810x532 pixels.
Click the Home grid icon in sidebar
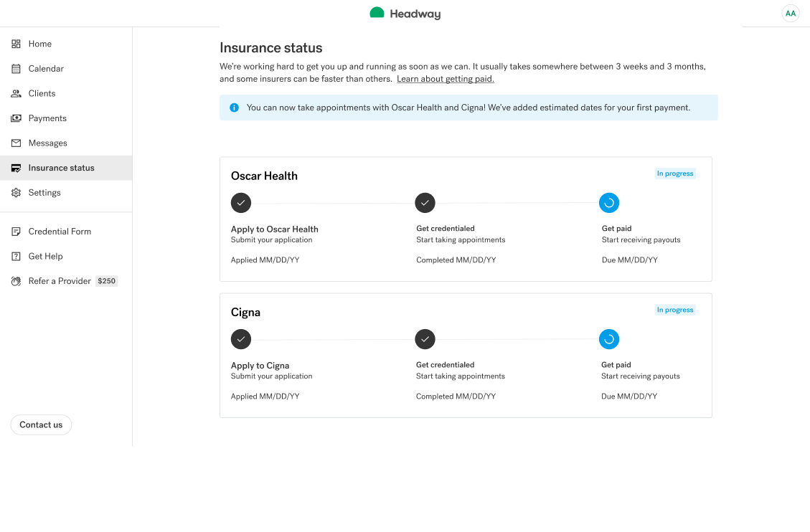tap(16, 44)
